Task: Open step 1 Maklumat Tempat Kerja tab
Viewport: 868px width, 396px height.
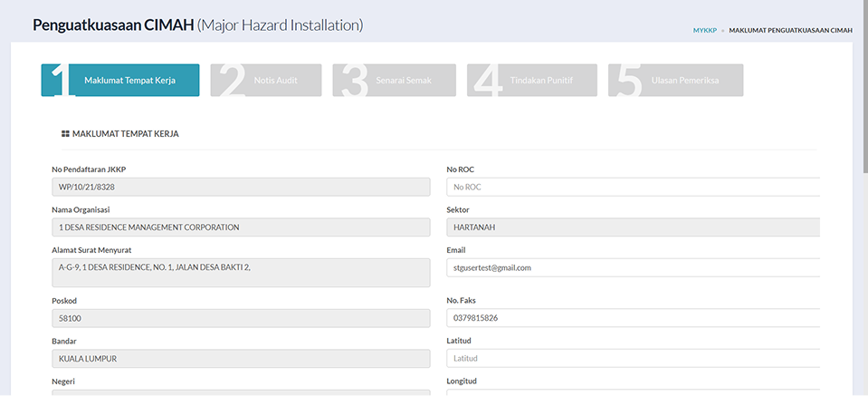Action: tap(120, 81)
